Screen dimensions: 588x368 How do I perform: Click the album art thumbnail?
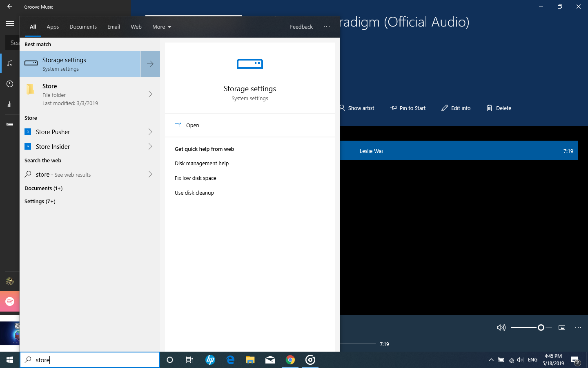click(10, 333)
